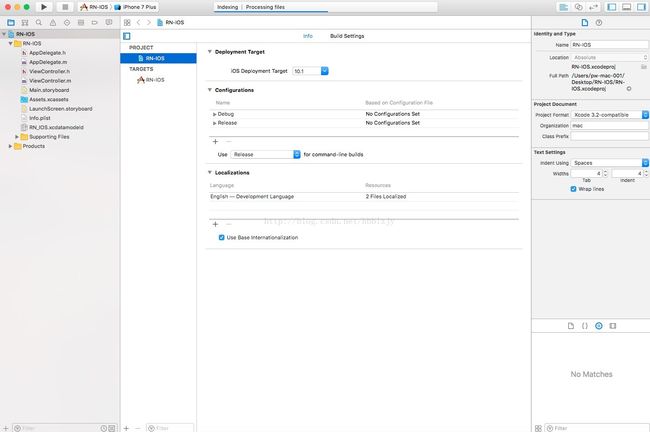Open Project Format dropdown

(610, 115)
